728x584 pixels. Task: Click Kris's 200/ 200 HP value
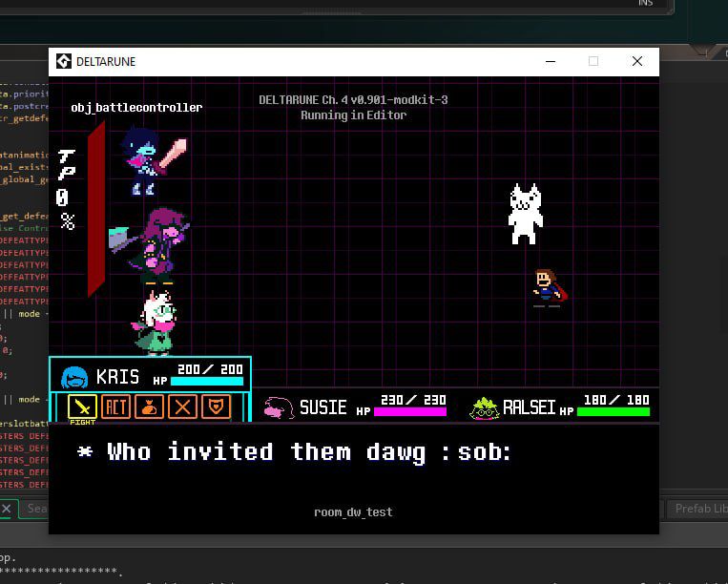click(x=210, y=369)
